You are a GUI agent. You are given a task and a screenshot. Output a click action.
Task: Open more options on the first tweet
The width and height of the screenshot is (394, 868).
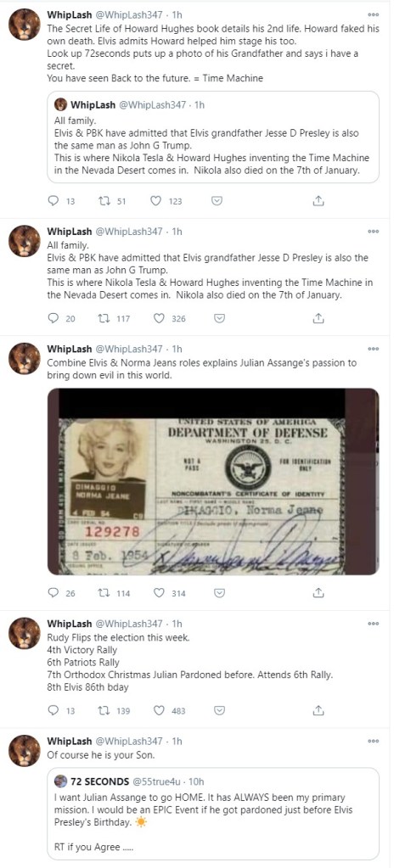pos(374,14)
